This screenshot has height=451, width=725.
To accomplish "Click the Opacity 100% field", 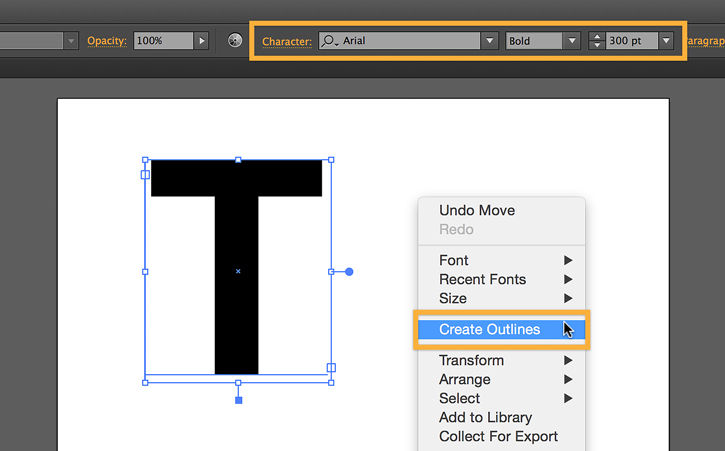I will tap(164, 41).
